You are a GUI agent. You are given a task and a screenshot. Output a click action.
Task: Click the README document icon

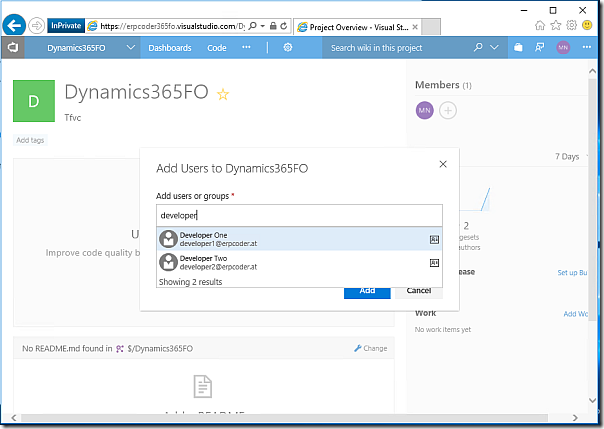tap(203, 386)
